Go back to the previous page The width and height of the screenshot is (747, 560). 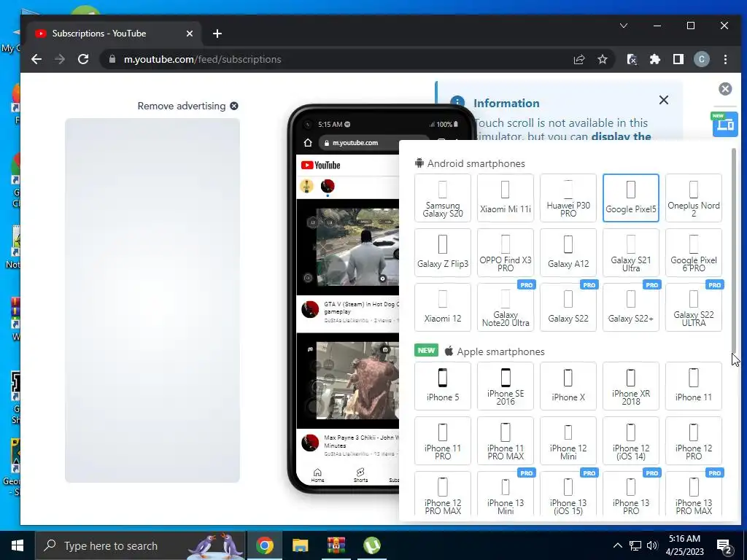coord(36,59)
